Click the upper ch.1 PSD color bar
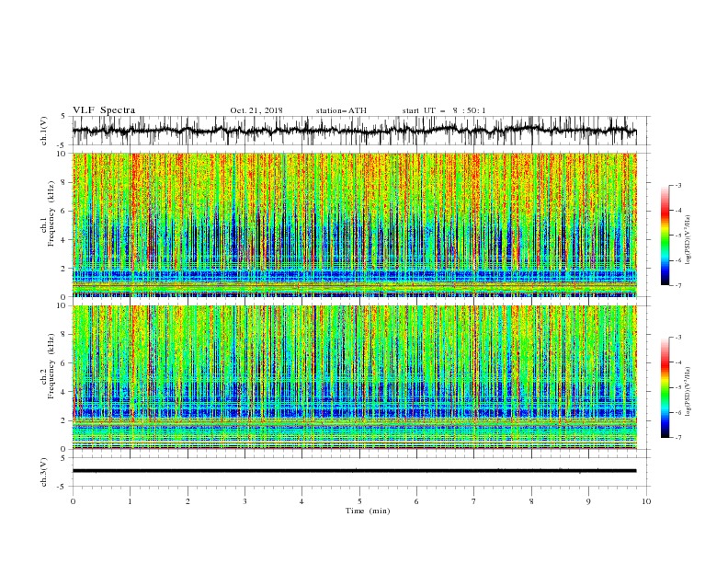 click(665, 236)
